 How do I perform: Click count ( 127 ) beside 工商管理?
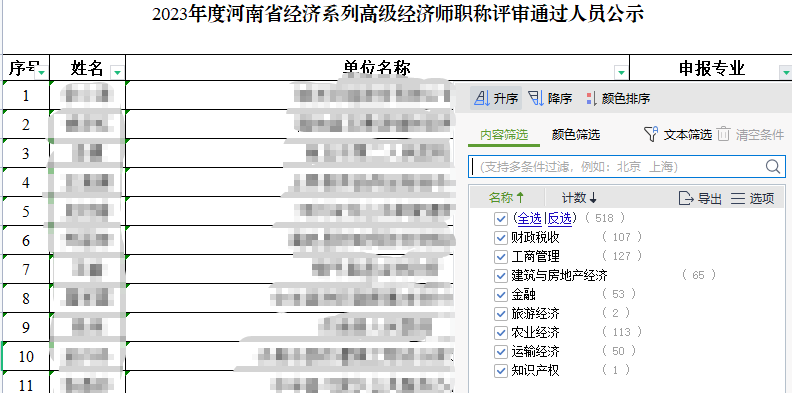click(621, 256)
